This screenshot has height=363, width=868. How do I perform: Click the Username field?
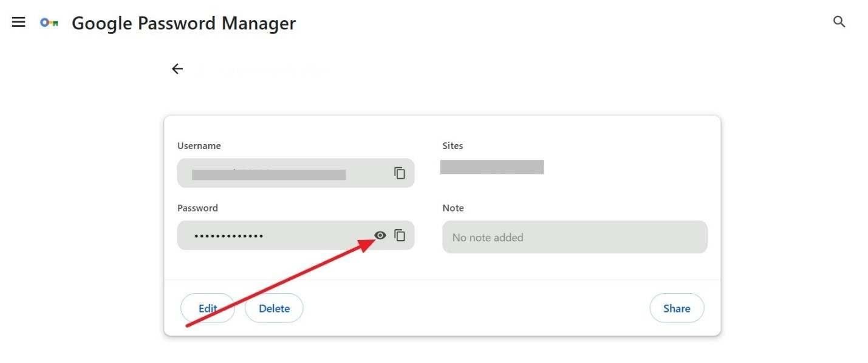[x=296, y=173]
